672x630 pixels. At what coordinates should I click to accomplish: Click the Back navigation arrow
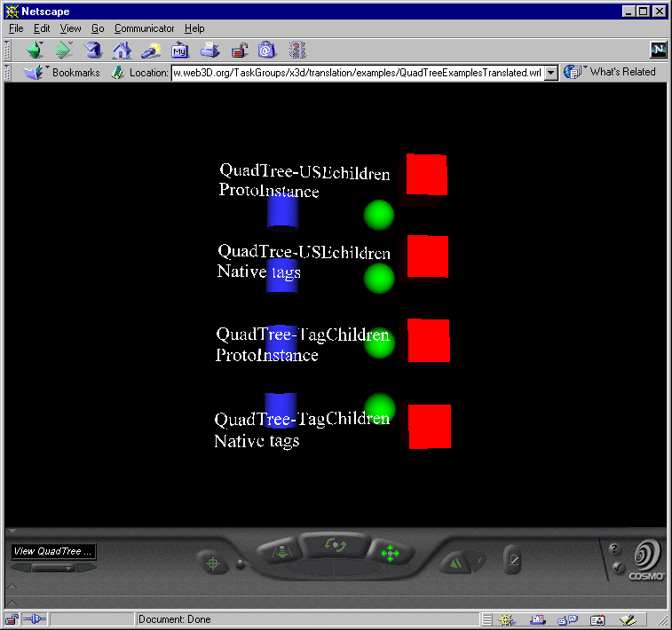(35, 51)
